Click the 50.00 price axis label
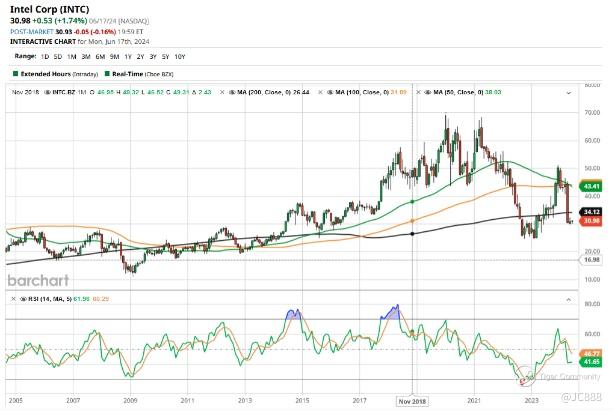The height and width of the screenshot is (411, 613). pos(592,168)
